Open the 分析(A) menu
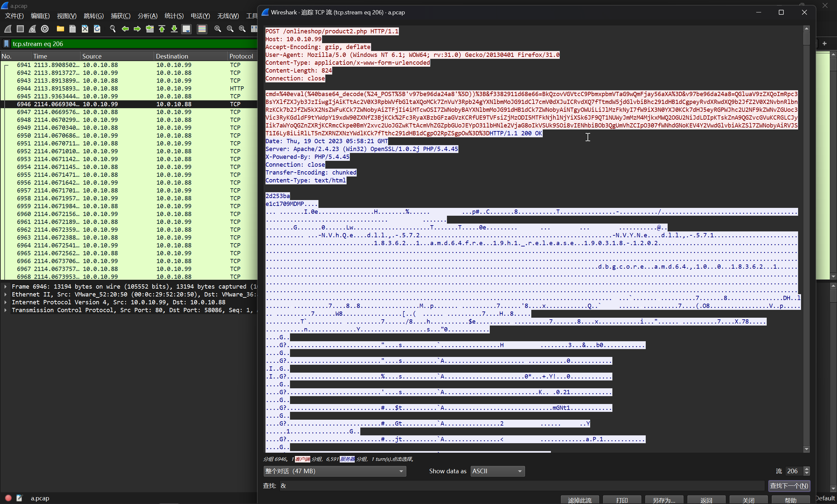The image size is (837, 504). click(147, 16)
